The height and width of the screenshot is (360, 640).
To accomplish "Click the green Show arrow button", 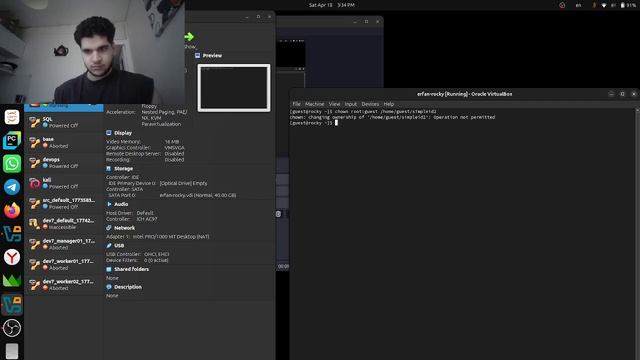I will tap(189, 37).
